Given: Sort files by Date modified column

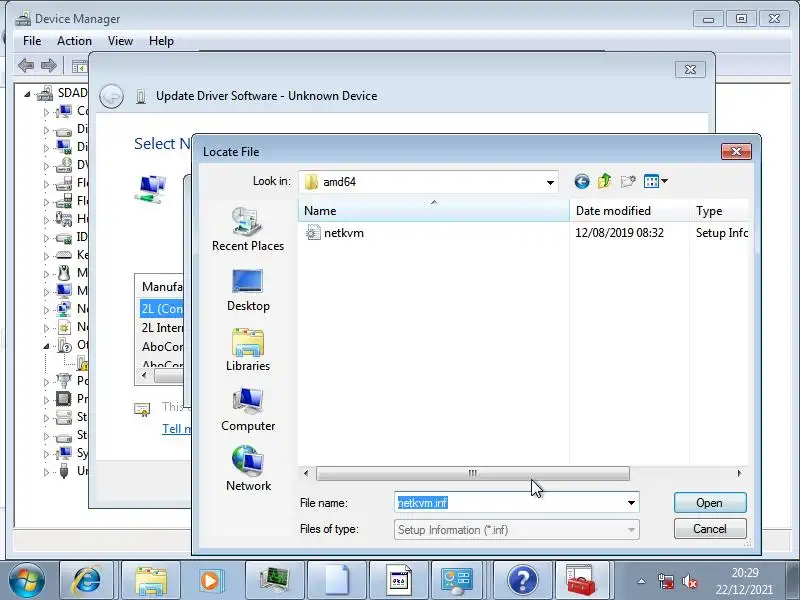Looking at the screenshot, I should click(x=629, y=211).
